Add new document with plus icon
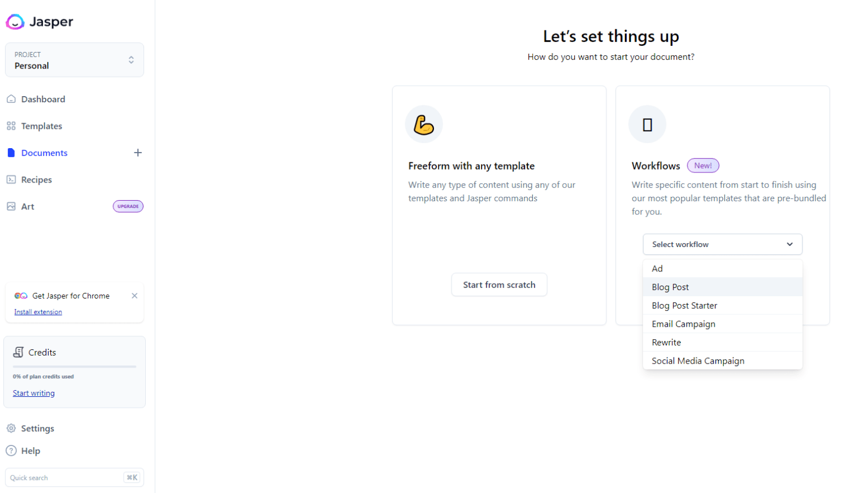The width and height of the screenshot is (868, 493). (138, 153)
